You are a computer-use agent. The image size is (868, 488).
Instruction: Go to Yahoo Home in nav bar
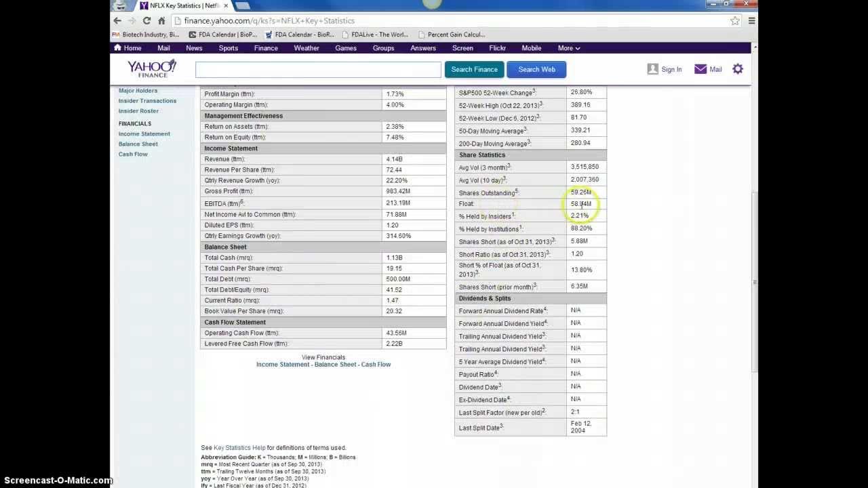point(127,48)
